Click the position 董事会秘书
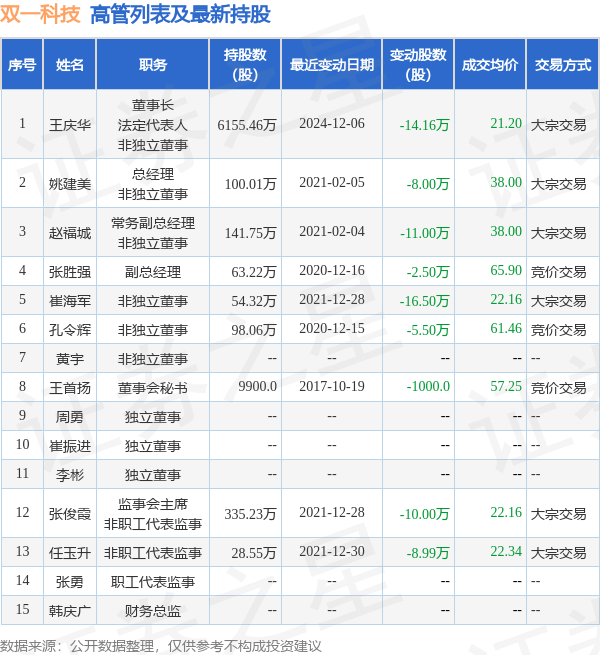This screenshot has width=600, height=655. (153, 388)
